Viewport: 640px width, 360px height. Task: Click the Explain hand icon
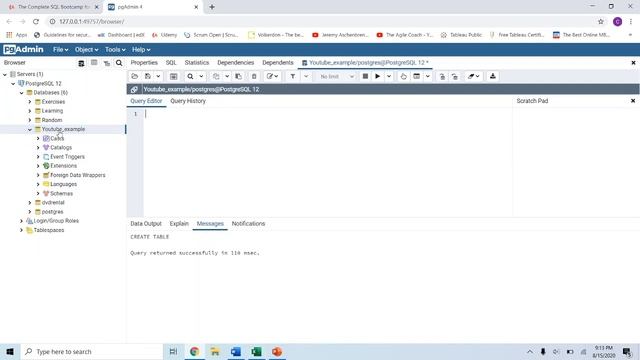pos(403,76)
